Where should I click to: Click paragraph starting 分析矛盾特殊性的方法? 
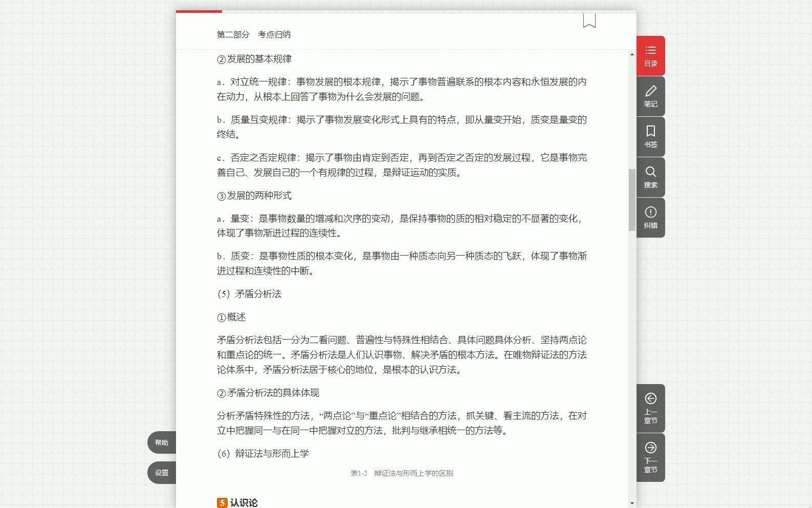click(x=402, y=423)
